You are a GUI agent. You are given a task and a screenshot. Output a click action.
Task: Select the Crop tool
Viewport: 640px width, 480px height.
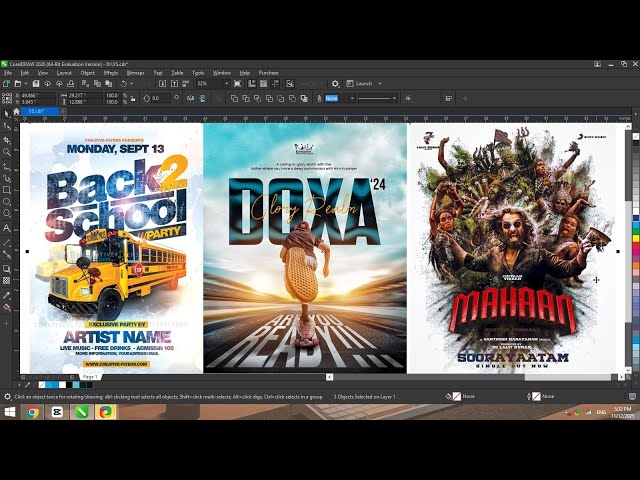pos(7,140)
